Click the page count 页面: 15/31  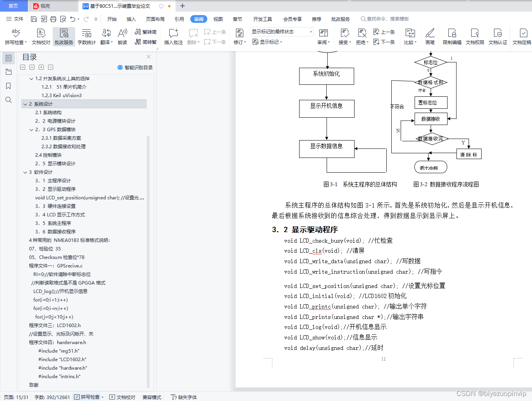16,397
